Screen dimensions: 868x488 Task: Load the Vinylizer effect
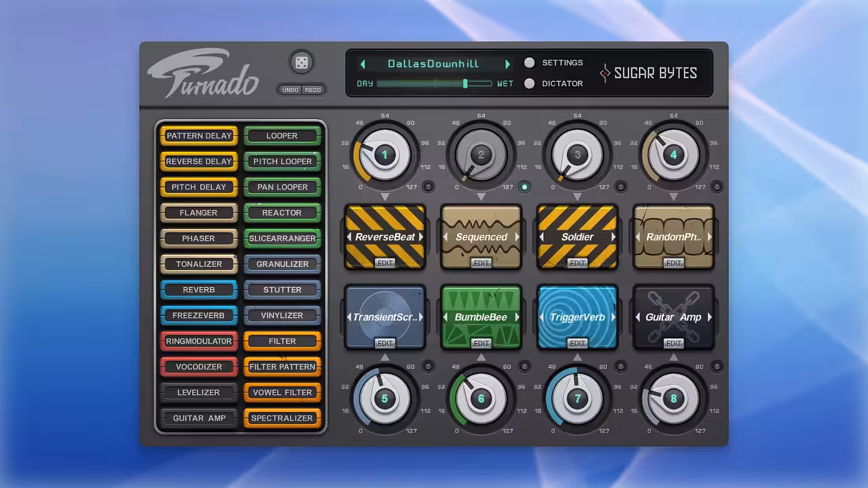282,315
